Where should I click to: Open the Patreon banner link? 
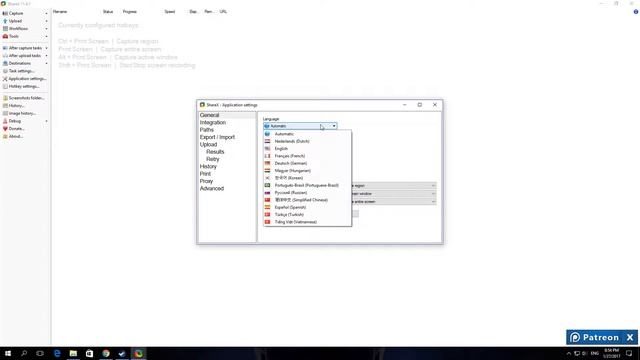[x=596, y=338]
